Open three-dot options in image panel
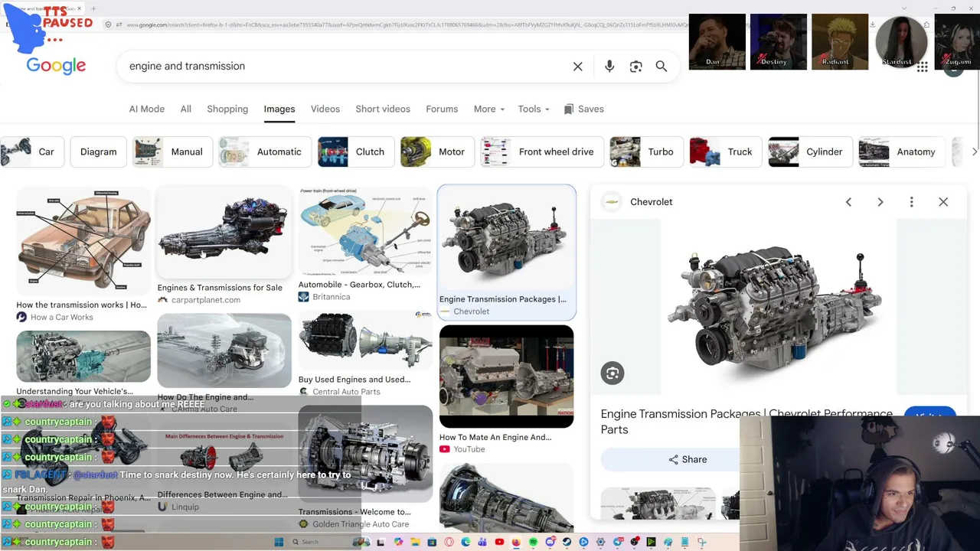The image size is (980, 551). (911, 202)
